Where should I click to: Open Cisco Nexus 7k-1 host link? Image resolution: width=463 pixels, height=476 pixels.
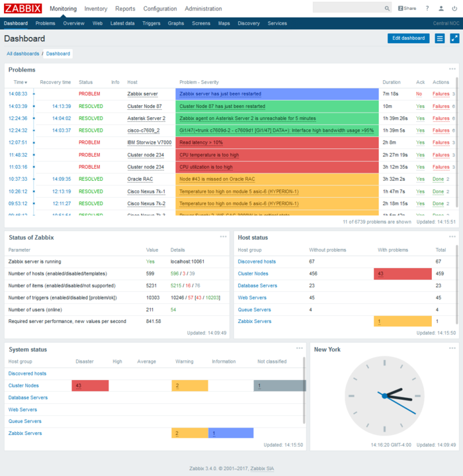click(146, 191)
